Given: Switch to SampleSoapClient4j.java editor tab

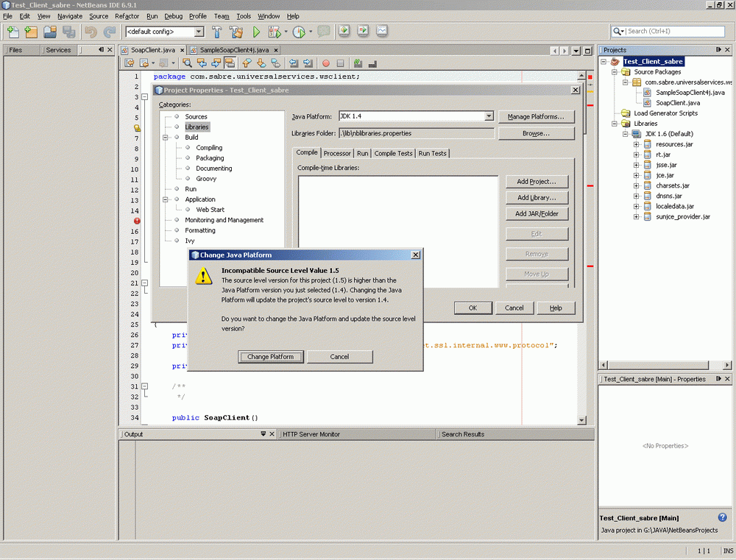Looking at the screenshot, I should [234, 50].
